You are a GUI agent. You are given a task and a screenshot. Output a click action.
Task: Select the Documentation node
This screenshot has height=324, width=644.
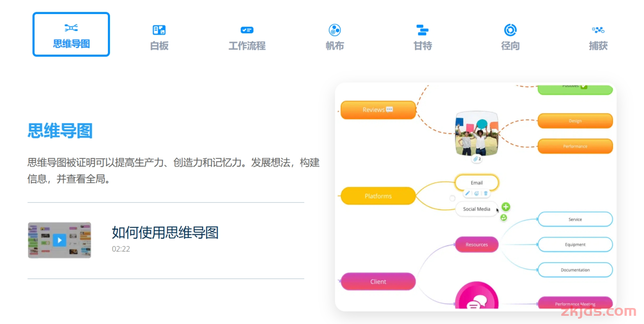pos(575,270)
